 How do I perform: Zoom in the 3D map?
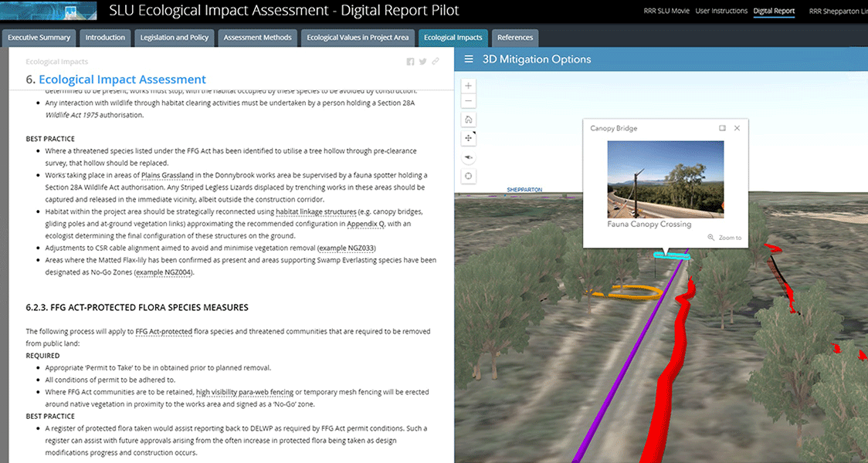tap(468, 86)
